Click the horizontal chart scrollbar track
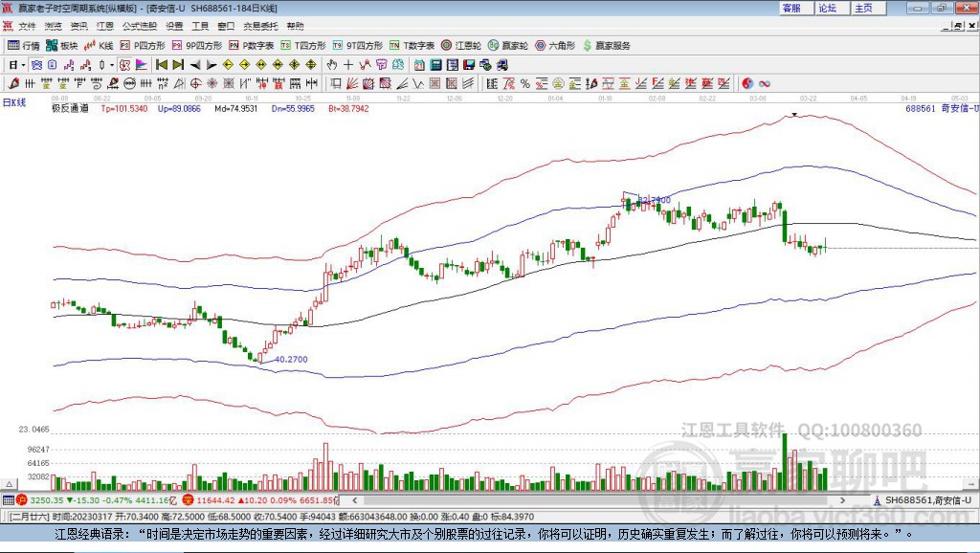Screen dimensions: 980x553 click(598, 499)
